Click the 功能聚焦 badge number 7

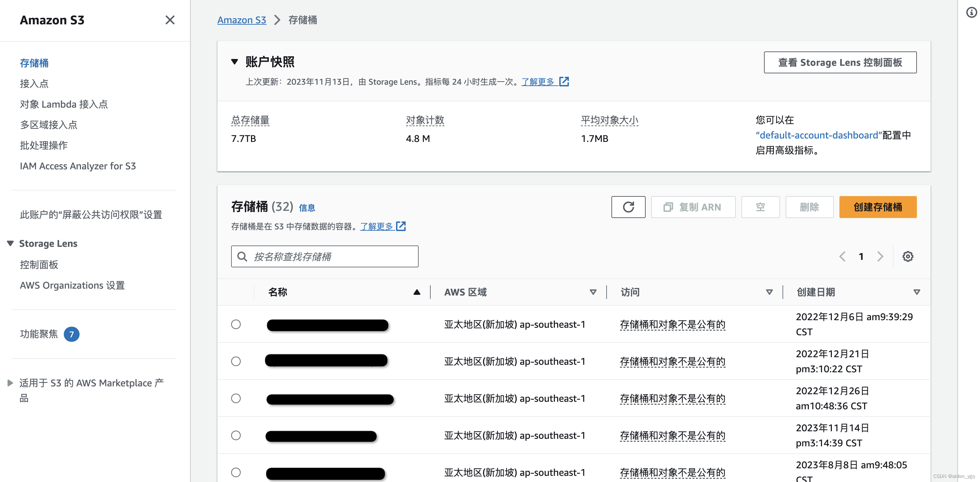[71, 334]
